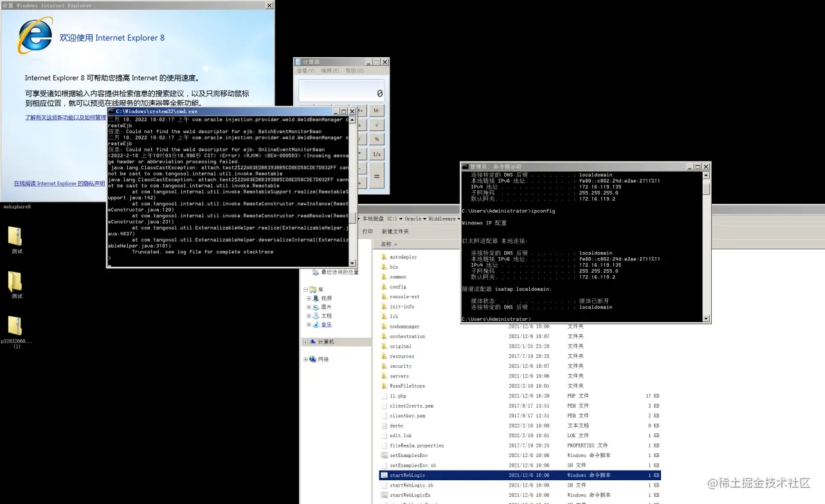Click the 11.php file icon
This screenshot has width=825, height=504.
click(384, 396)
